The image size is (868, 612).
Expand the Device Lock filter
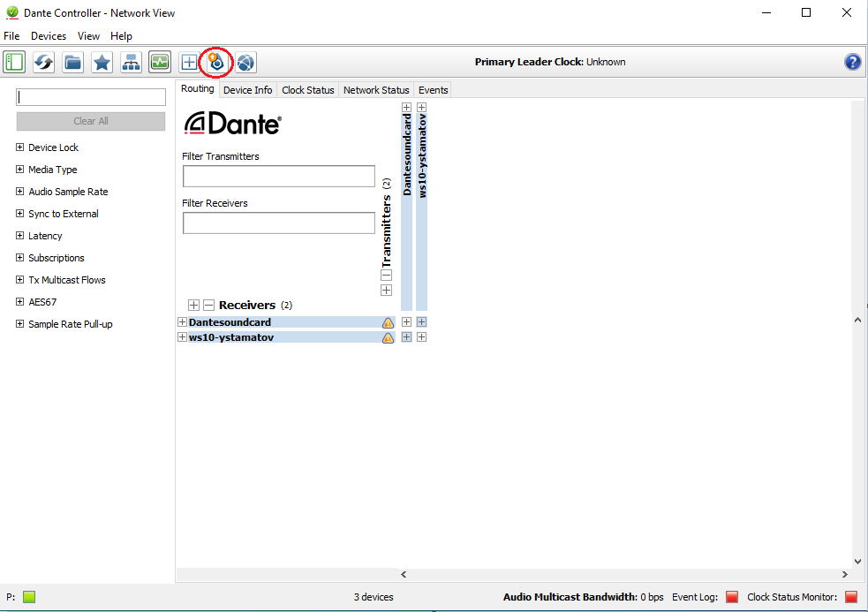[x=20, y=147]
